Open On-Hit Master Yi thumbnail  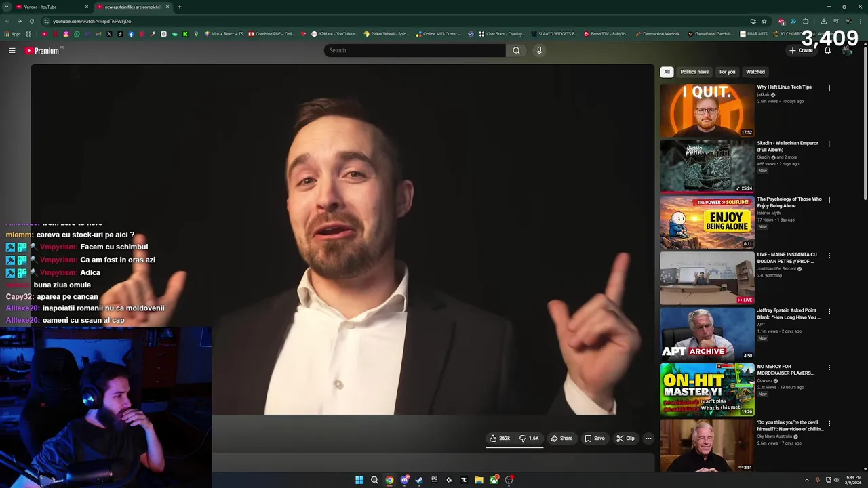pos(707,390)
